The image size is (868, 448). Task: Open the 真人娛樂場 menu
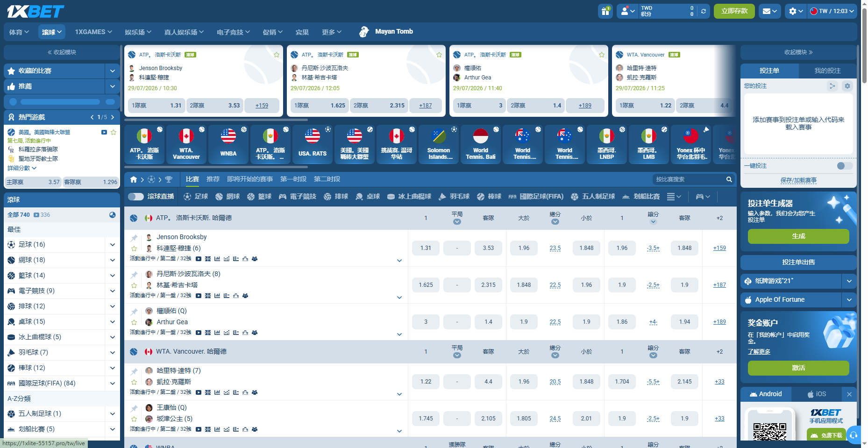[x=184, y=32]
